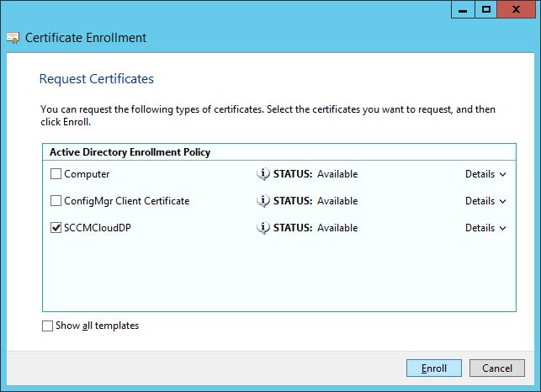Expand Details for the Computer certificate
Screen dimensions: 541x392
(x=485, y=174)
